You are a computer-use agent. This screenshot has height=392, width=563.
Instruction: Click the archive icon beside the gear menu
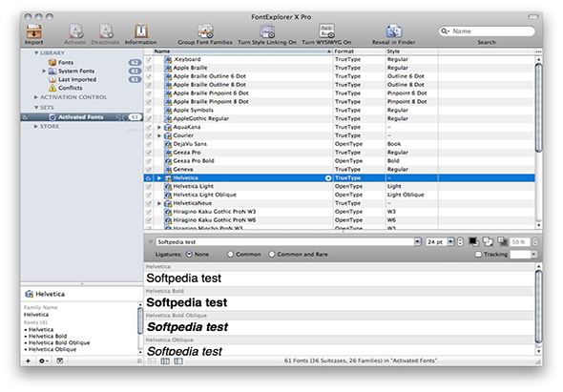click(x=59, y=361)
